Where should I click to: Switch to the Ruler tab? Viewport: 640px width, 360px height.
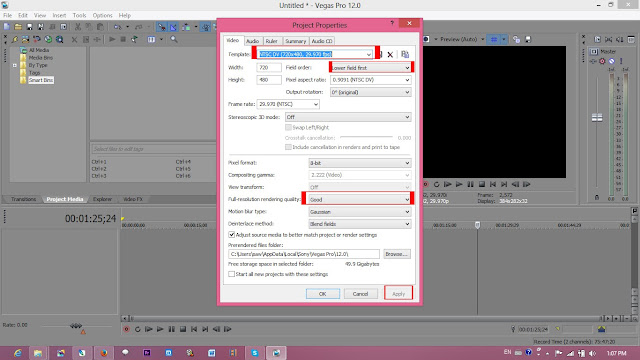coord(271,41)
